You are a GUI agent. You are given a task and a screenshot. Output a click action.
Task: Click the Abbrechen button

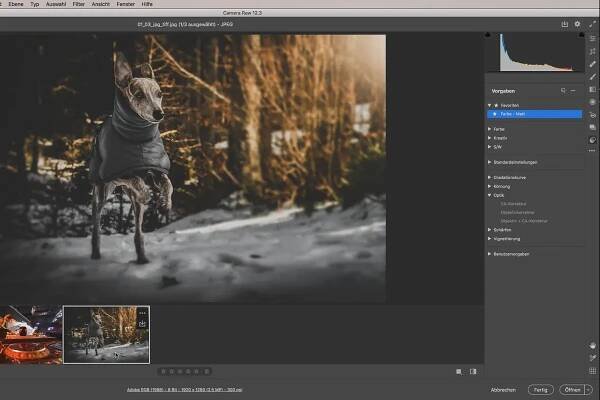tap(503, 389)
